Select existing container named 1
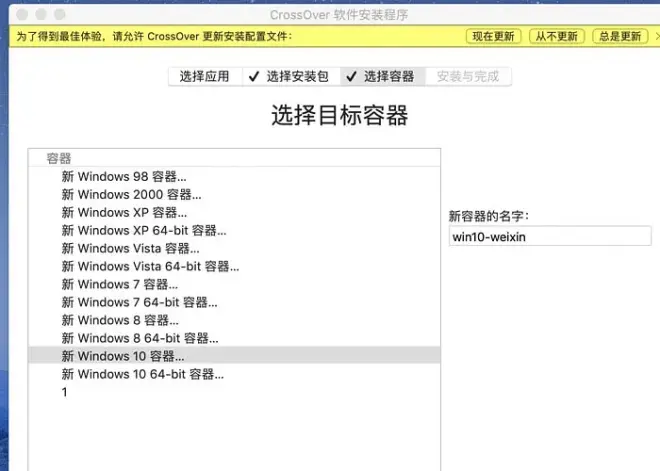Viewport: 660px width, 471px height. [x=234, y=392]
